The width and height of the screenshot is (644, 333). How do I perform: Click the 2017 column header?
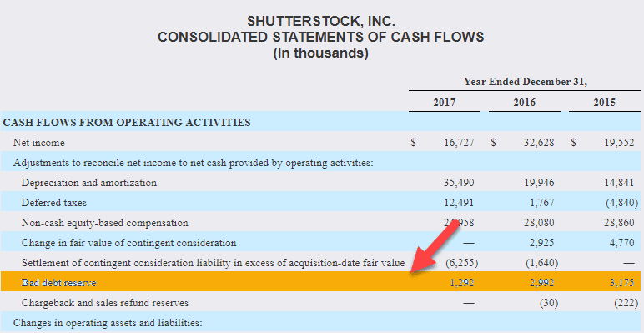[444, 102]
